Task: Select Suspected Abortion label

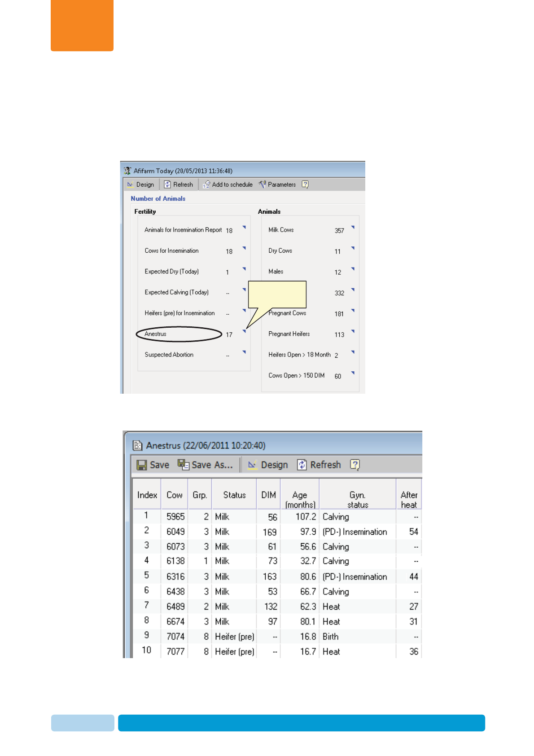Action: pyautogui.click(x=169, y=355)
